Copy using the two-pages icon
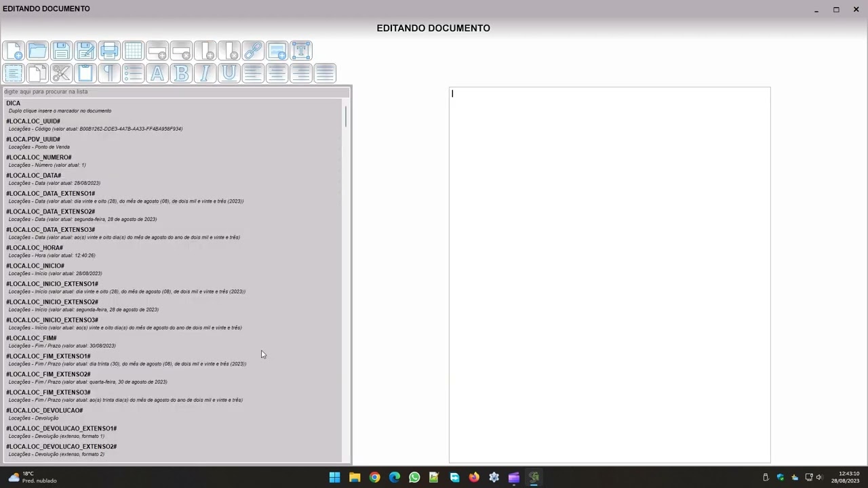 click(37, 73)
